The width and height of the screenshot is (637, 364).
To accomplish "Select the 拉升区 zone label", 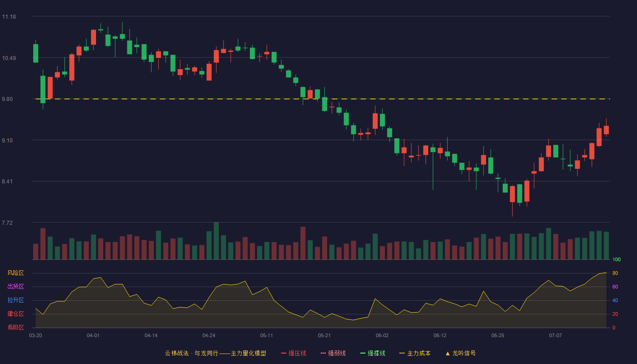I will [15, 300].
